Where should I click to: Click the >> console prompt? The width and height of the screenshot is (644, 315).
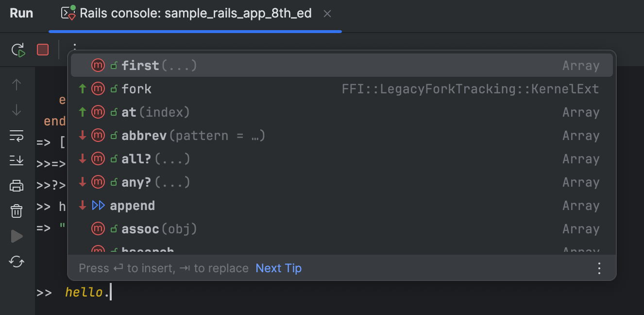coord(44,293)
